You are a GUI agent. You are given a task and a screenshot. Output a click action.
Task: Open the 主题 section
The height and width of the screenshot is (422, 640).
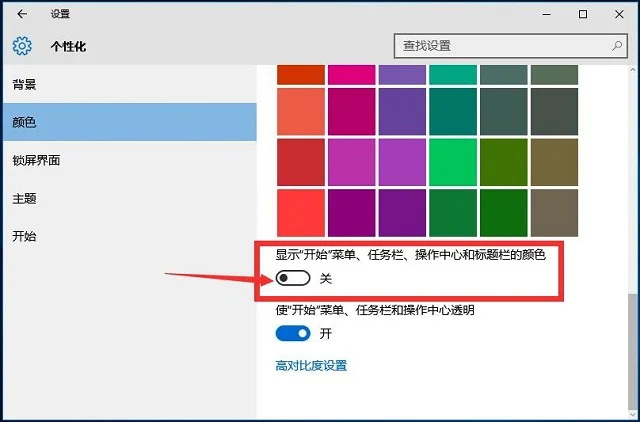pyautogui.click(x=130, y=198)
